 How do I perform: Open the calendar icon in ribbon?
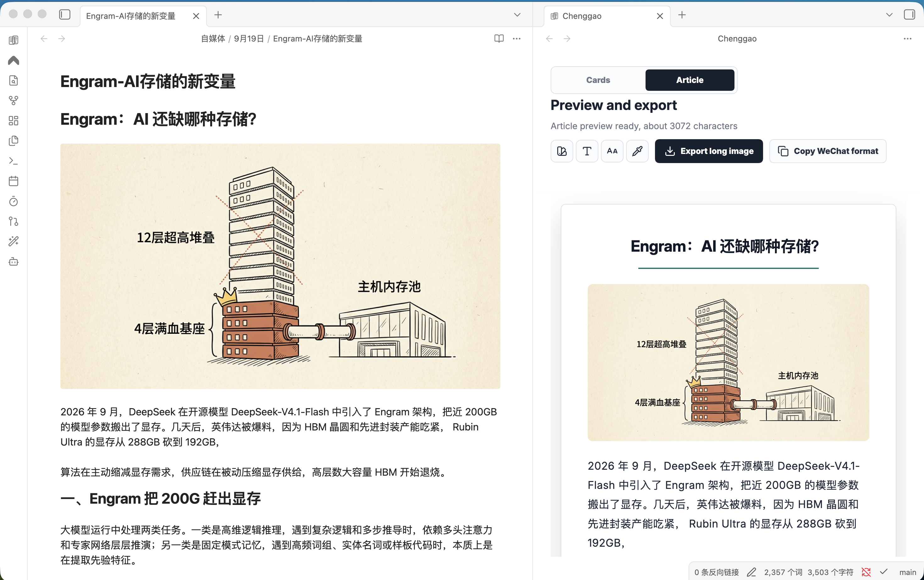(14, 181)
